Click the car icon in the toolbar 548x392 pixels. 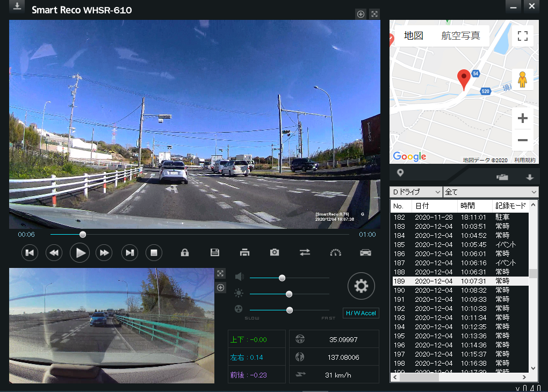pyautogui.click(x=365, y=252)
